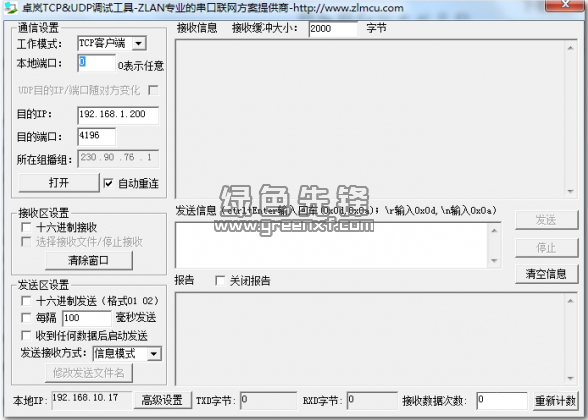Toggle the 自动重连 checkbox
This screenshot has width=588, height=420.
pyautogui.click(x=108, y=183)
